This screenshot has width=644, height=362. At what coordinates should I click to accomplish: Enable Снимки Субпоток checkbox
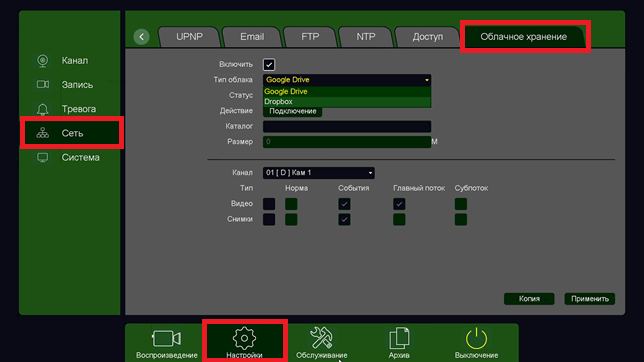[461, 219]
